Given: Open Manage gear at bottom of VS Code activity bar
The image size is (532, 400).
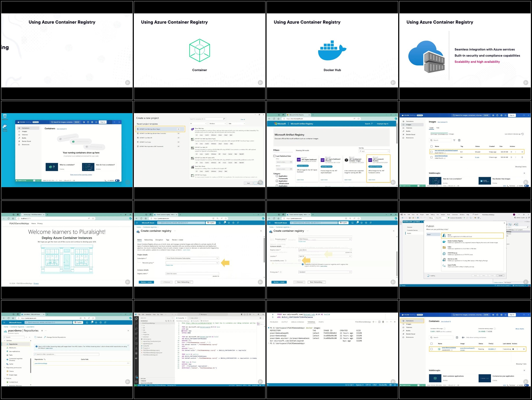Looking at the screenshot, I should click(x=136, y=382).
